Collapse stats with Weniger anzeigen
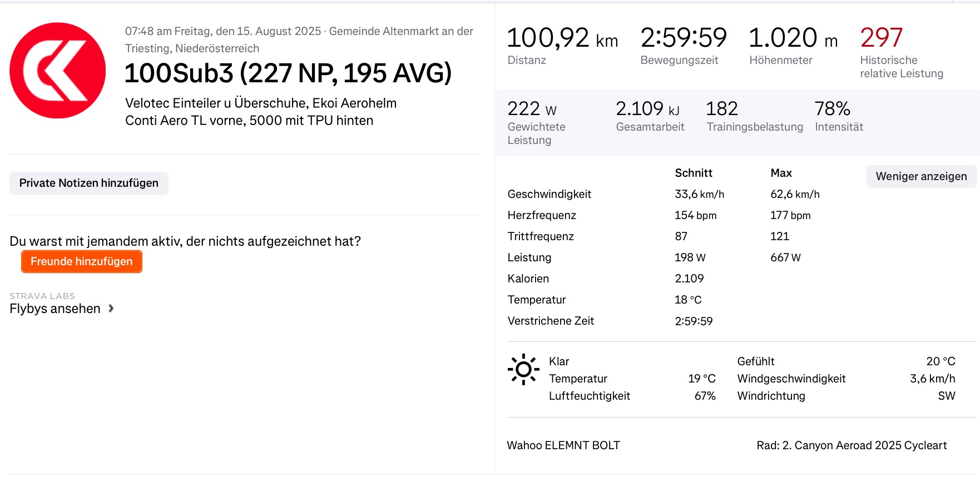980x492 pixels. coord(921,177)
